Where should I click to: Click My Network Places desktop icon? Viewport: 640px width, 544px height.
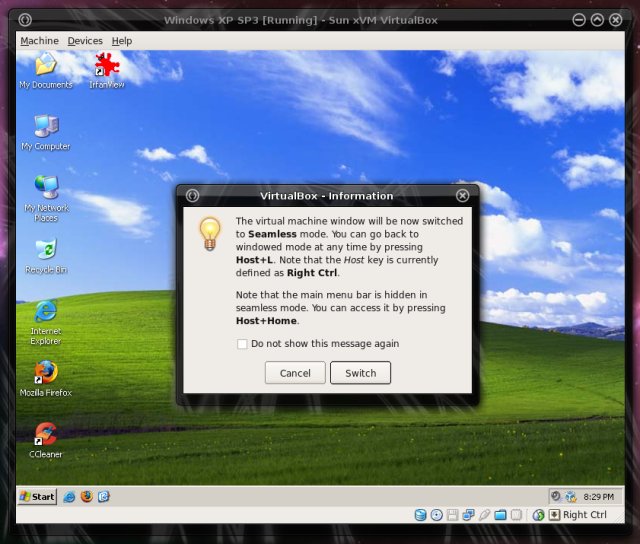click(x=45, y=188)
